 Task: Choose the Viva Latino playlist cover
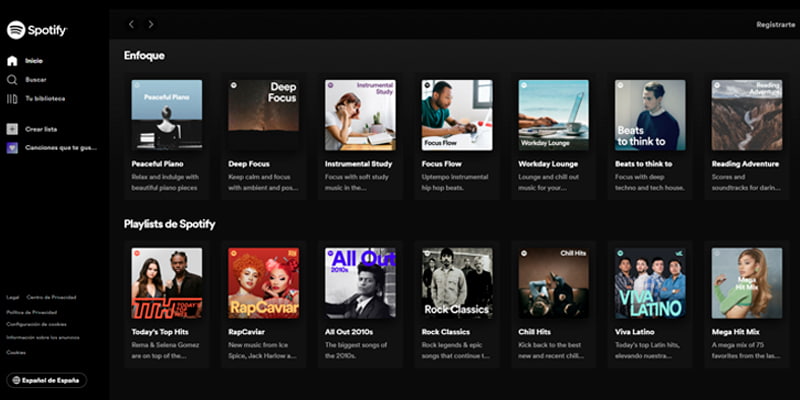click(650, 283)
